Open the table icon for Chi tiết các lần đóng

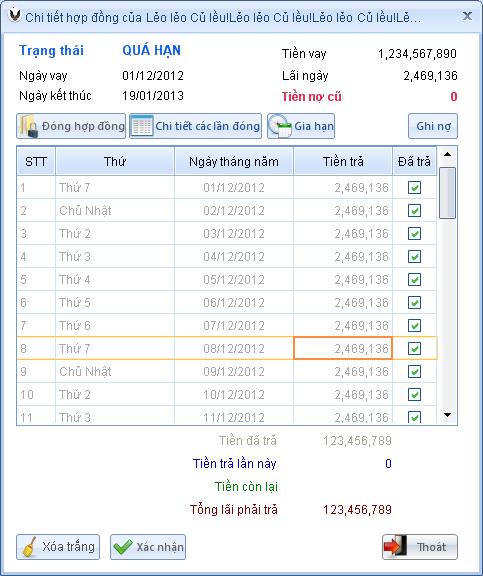coord(142,126)
